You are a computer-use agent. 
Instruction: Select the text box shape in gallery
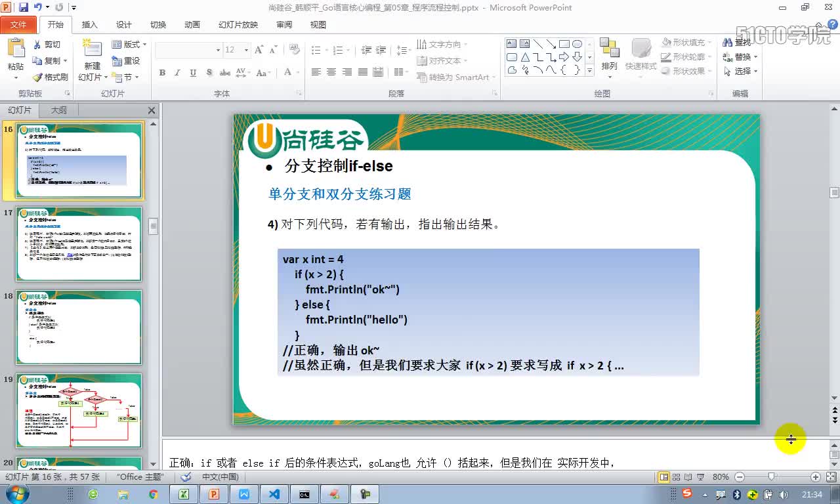coord(511,44)
